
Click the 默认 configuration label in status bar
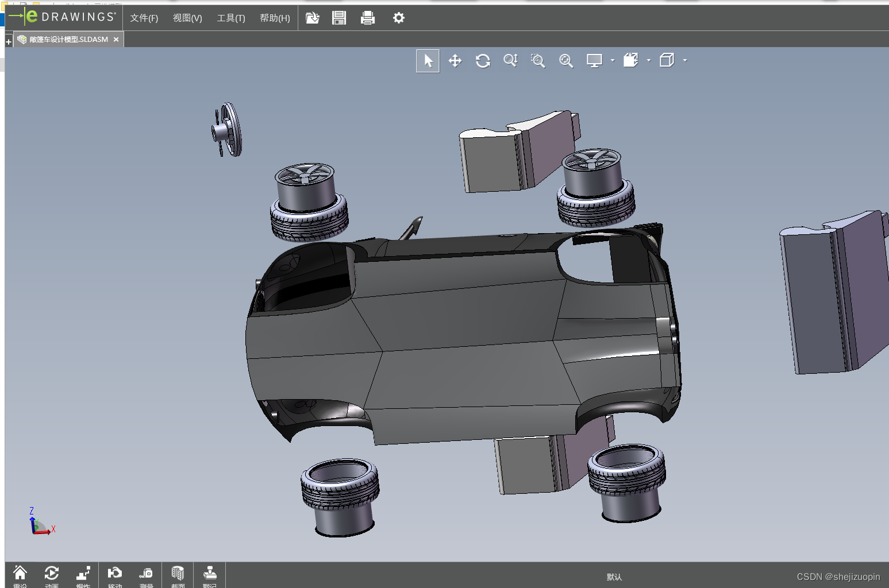click(x=614, y=577)
